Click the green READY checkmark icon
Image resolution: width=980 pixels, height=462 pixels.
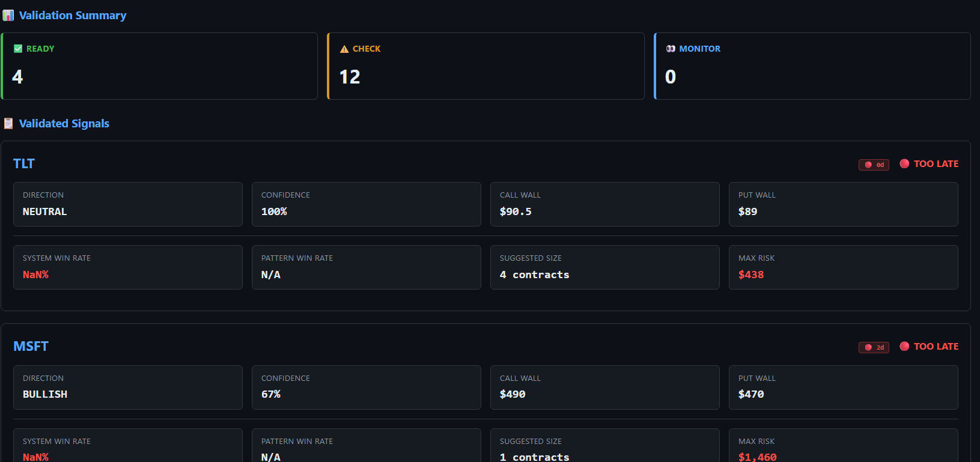coord(18,49)
